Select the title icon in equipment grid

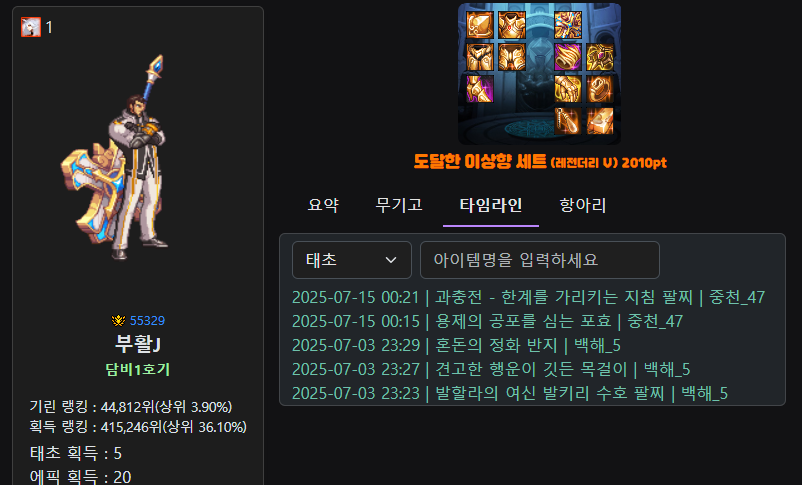[568, 25]
